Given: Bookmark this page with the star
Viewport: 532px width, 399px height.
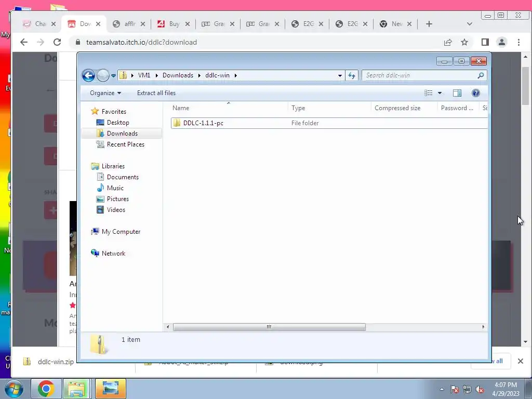Looking at the screenshot, I should [464, 43].
